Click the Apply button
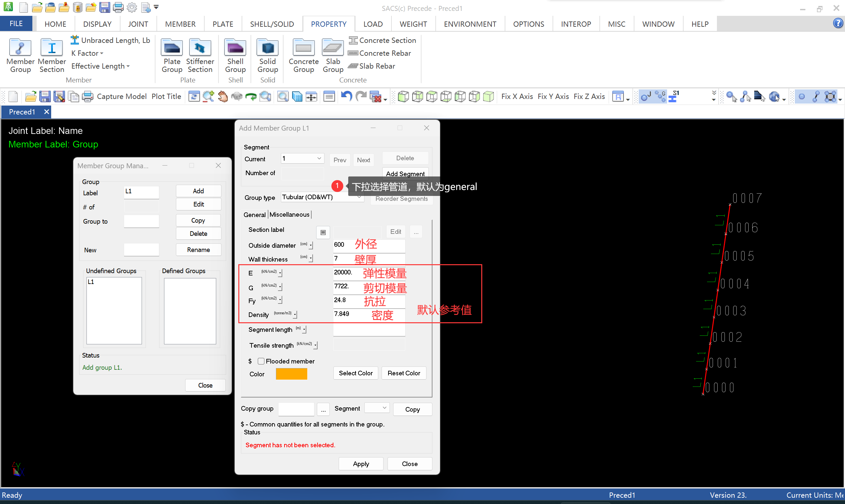845x504 pixels. point(360,464)
